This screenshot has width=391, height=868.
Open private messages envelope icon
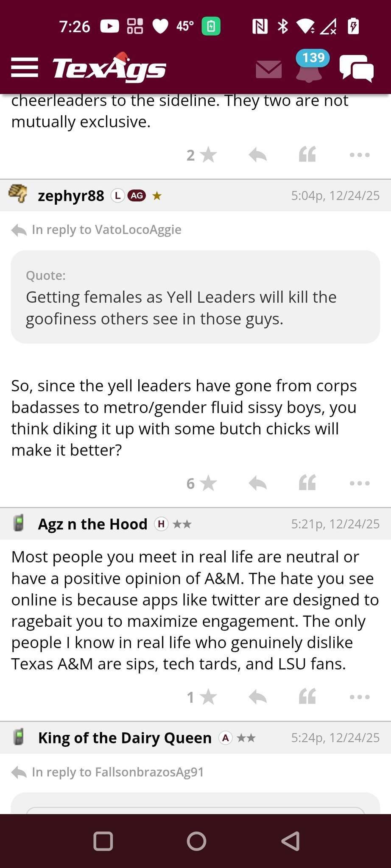pyautogui.click(x=269, y=69)
